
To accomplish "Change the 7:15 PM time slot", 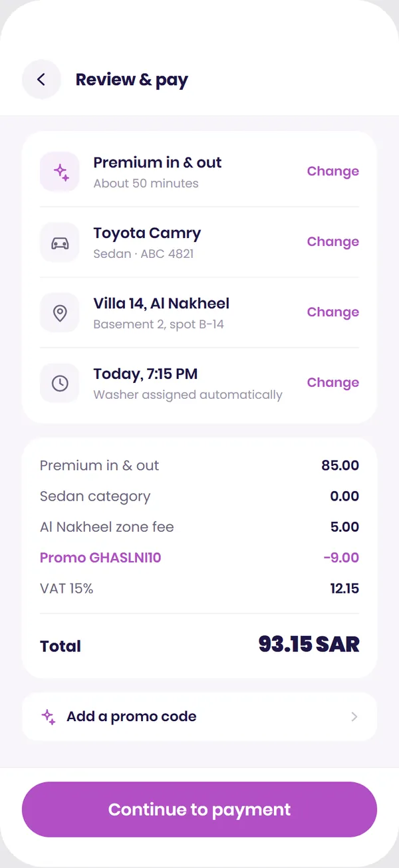I will tap(332, 383).
